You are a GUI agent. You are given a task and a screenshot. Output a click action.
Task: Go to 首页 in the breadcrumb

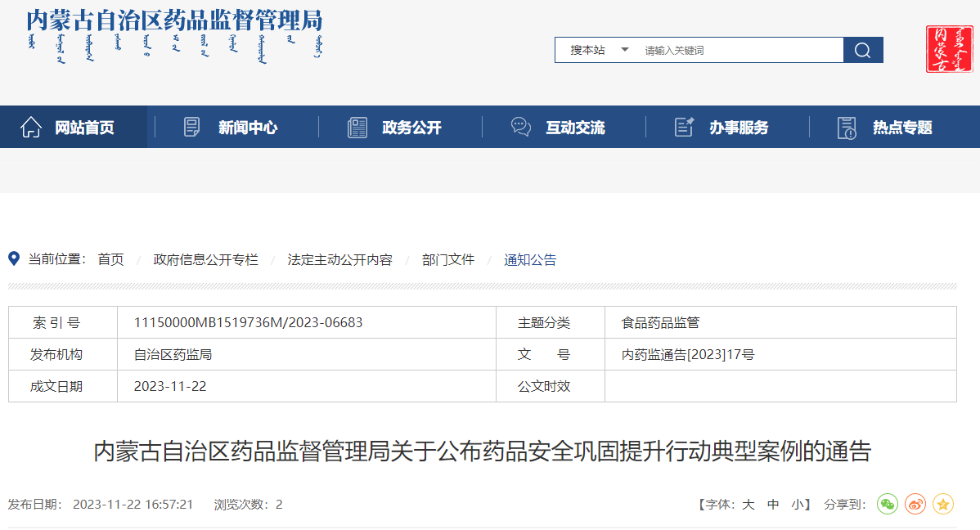click(x=110, y=260)
